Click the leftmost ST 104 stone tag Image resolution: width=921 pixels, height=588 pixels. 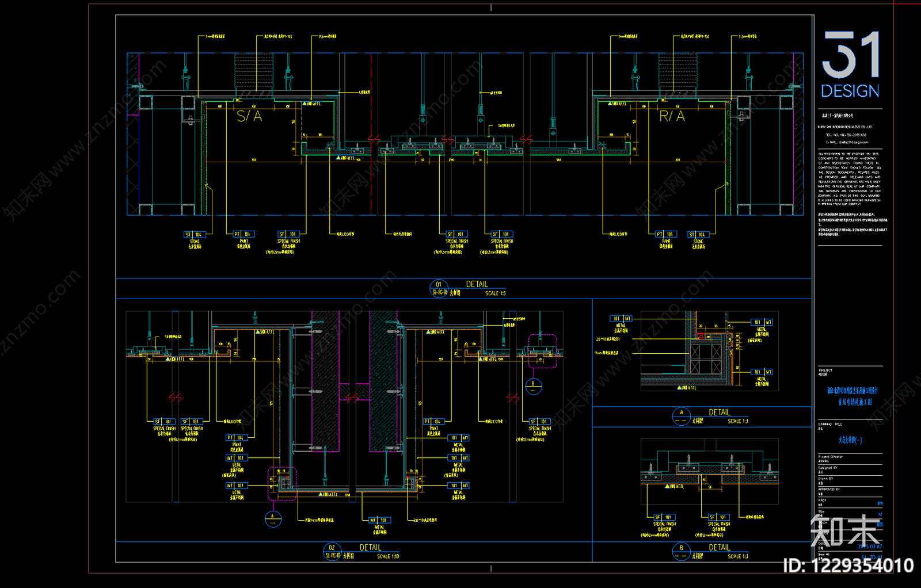coord(194,235)
